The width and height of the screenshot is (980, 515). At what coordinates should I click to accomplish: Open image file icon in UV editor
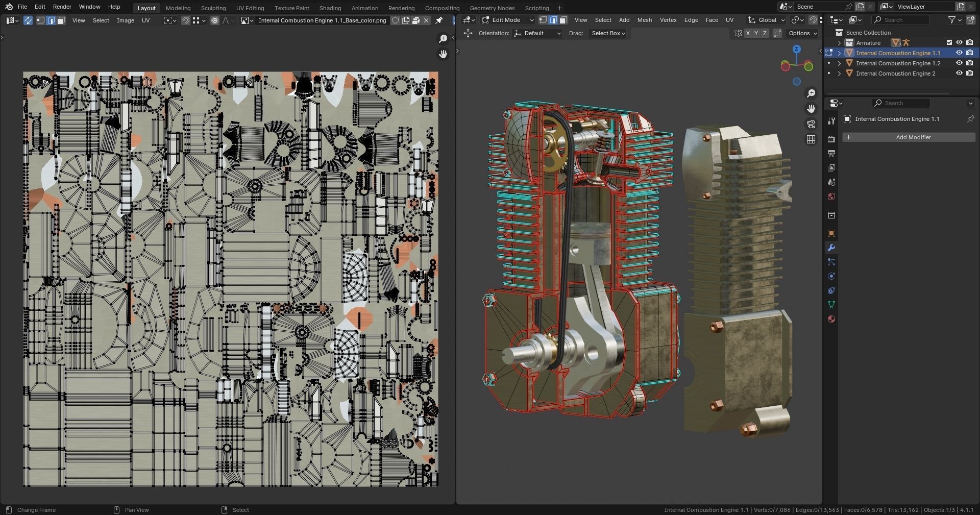click(416, 20)
